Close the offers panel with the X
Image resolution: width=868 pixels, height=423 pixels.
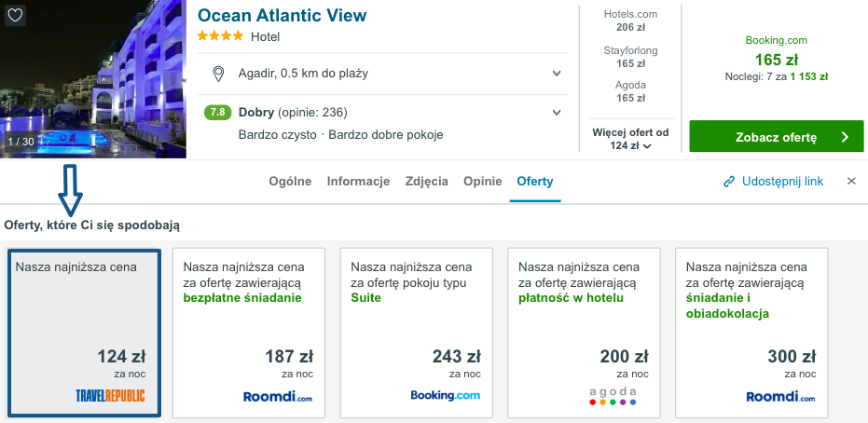851,182
